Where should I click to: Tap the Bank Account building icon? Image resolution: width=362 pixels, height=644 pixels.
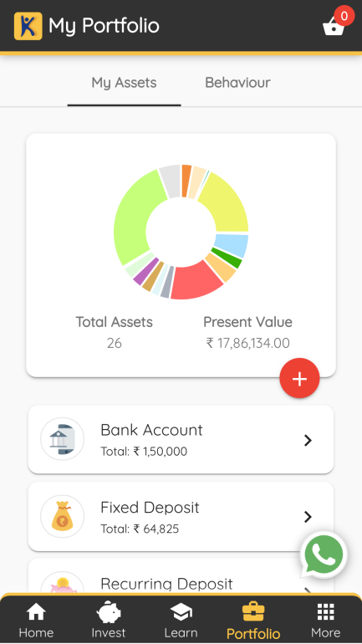point(63,439)
